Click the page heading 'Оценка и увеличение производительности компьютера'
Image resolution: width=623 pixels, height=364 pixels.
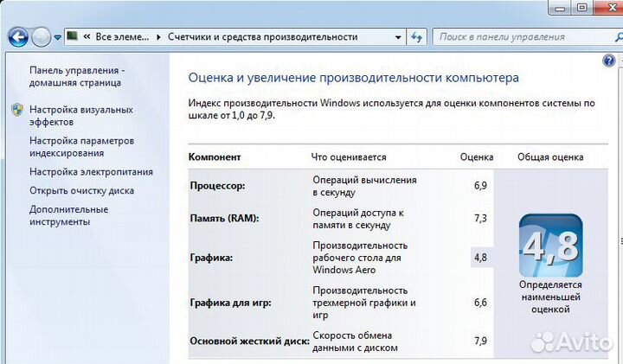(354, 78)
